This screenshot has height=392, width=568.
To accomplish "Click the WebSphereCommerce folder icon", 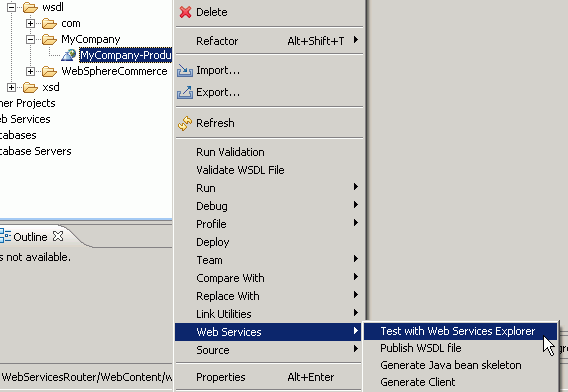I will [x=49, y=71].
